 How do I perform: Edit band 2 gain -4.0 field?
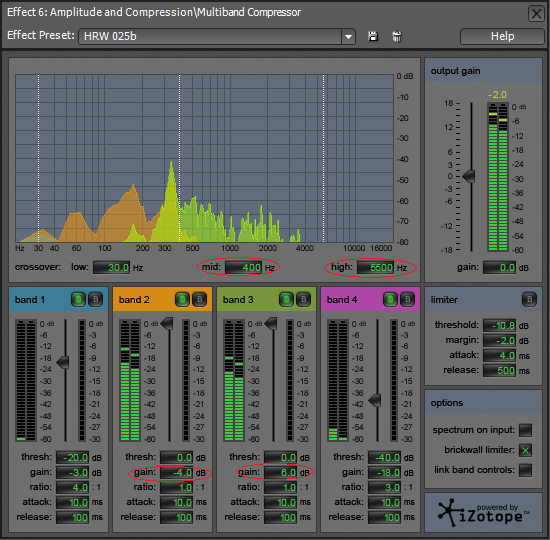coord(176,473)
